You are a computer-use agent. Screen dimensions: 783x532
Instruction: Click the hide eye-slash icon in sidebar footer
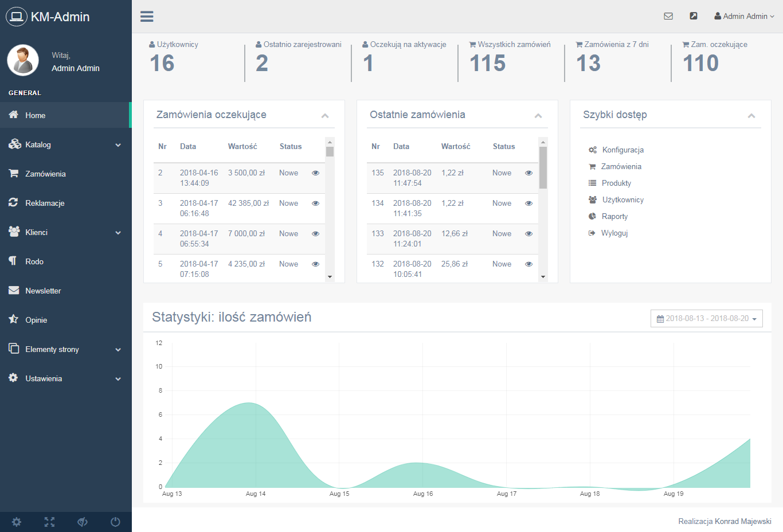coord(83,522)
